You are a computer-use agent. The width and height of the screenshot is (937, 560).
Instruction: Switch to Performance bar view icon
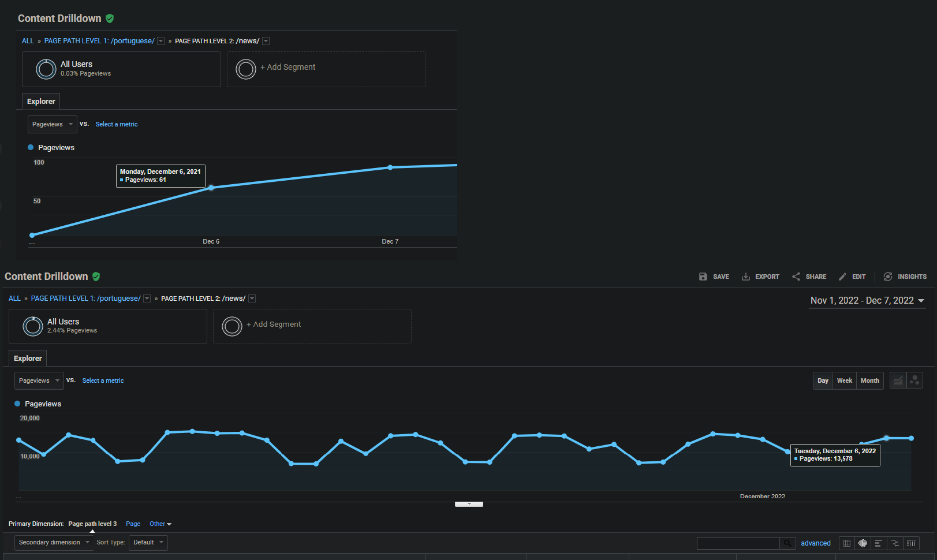click(x=879, y=543)
